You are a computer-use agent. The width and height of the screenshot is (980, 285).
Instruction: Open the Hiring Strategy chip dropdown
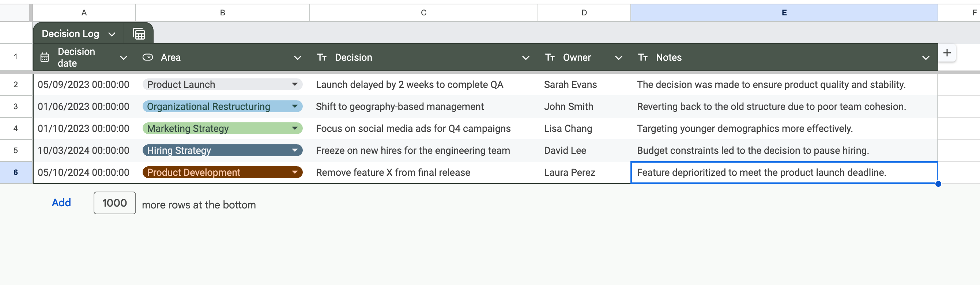pyautogui.click(x=295, y=151)
